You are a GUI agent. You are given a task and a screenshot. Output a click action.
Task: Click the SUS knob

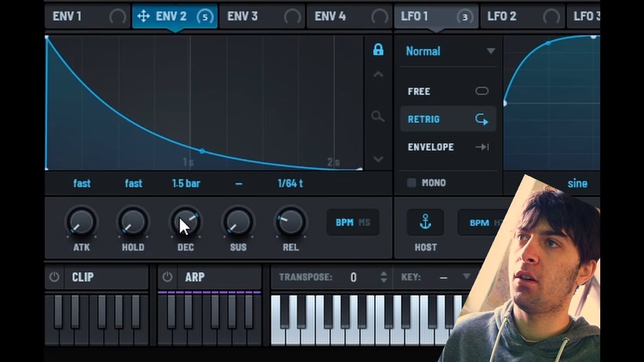pyautogui.click(x=238, y=222)
